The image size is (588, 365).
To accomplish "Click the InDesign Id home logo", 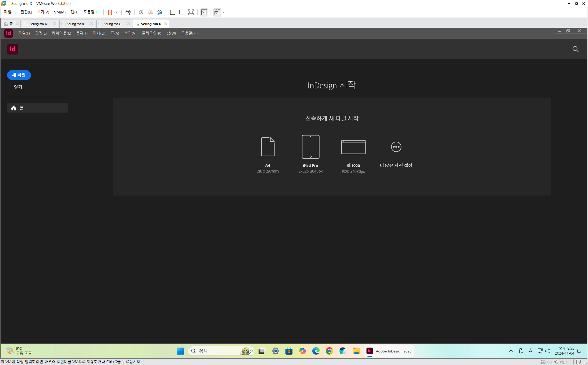I will [13, 49].
